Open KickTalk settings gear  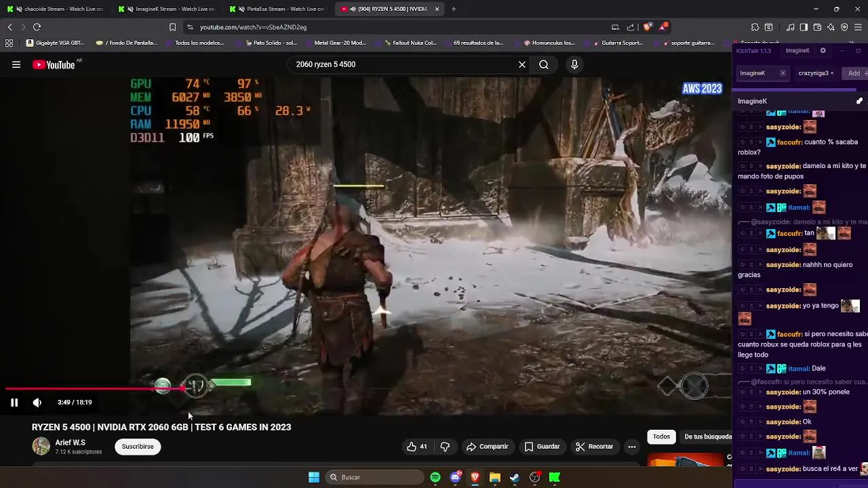[823, 51]
